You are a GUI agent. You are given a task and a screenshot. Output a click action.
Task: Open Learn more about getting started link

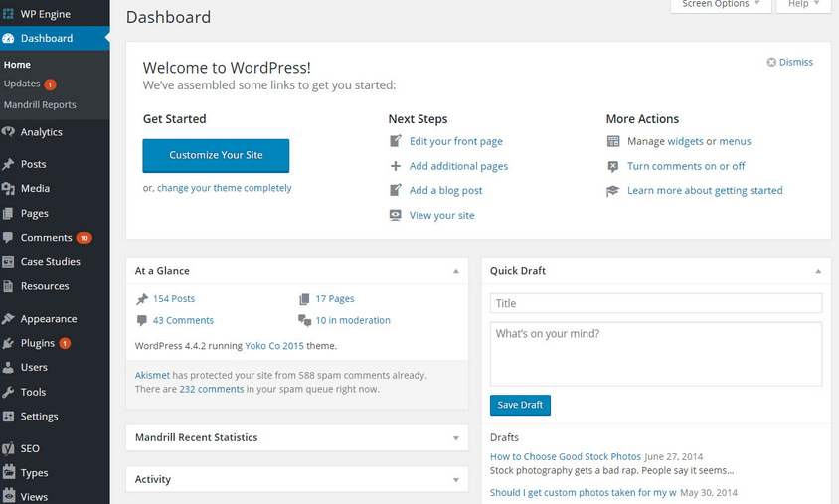[x=705, y=191]
